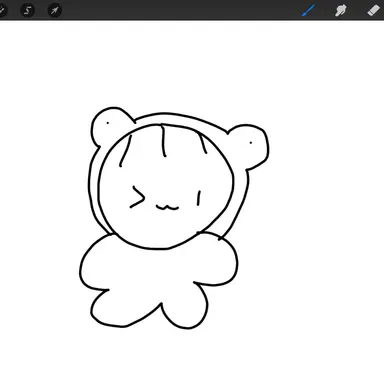
Task: Select the blue Brush tool
Action: coord(308,10)
